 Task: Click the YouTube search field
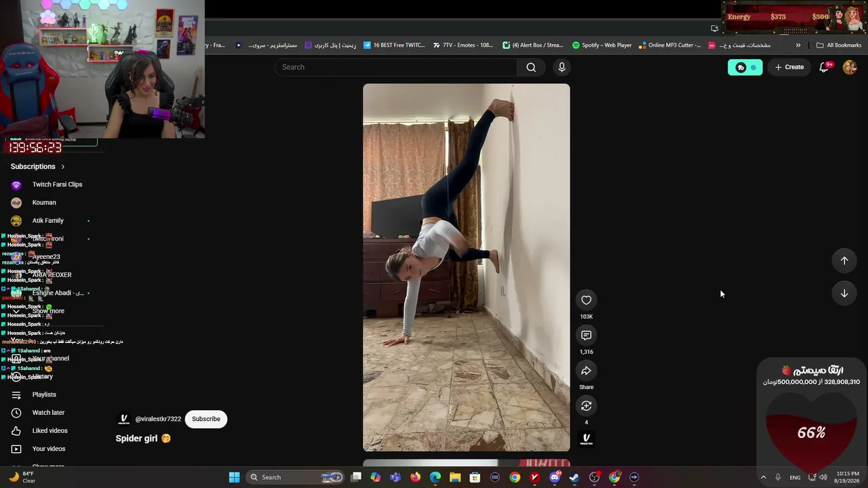(395, 67)
